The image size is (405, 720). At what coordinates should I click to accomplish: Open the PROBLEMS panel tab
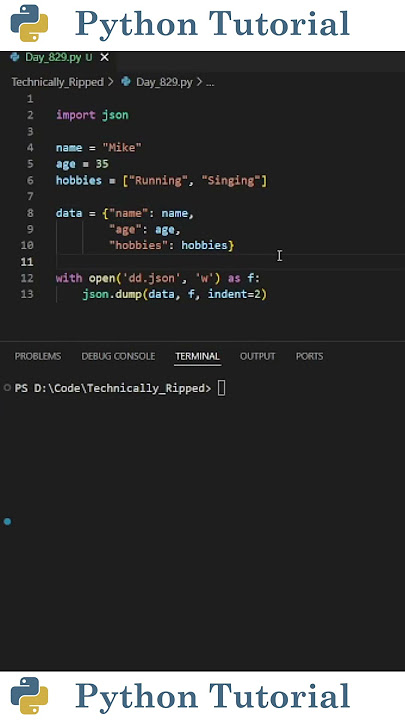pyautogui.click(x=38, y=356)
